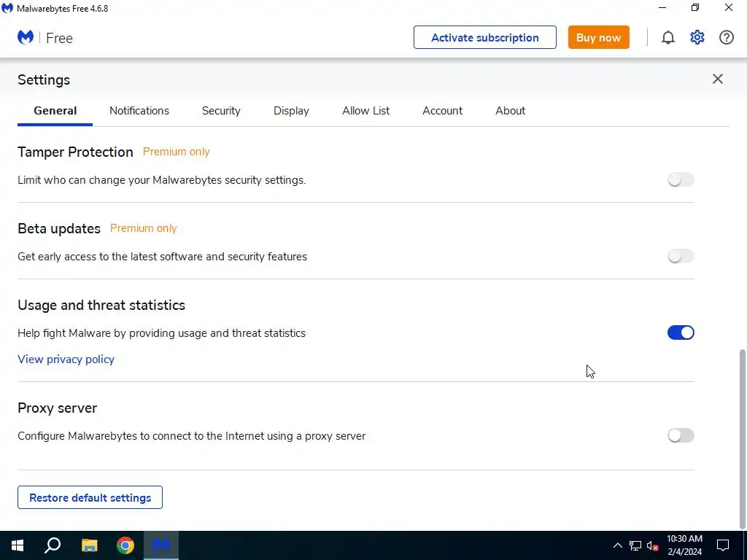Click Restore default settings button
This screenshot has width=747, height=560.
point(90,497)
